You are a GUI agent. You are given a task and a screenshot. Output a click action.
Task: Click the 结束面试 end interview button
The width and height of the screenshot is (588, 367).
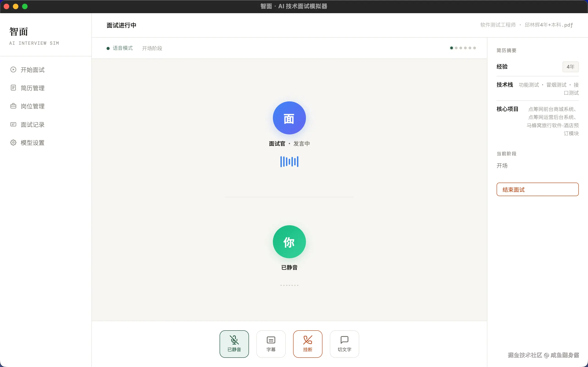[537, 189]
